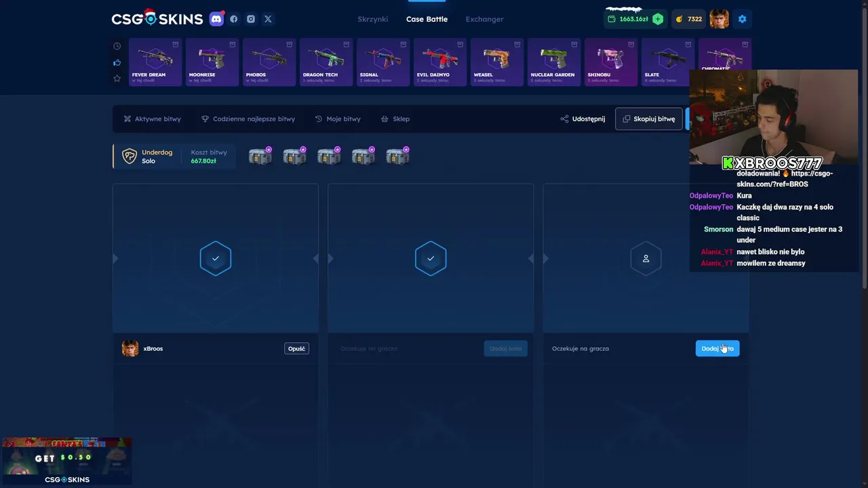Select the Slate drop card

coord(668,62)
